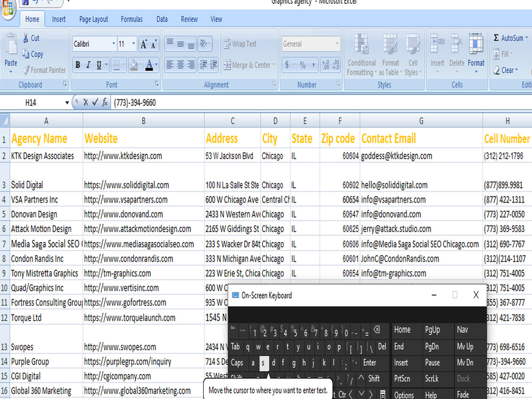
Task: Apply Font Color letter A
Action: point(149,64)
